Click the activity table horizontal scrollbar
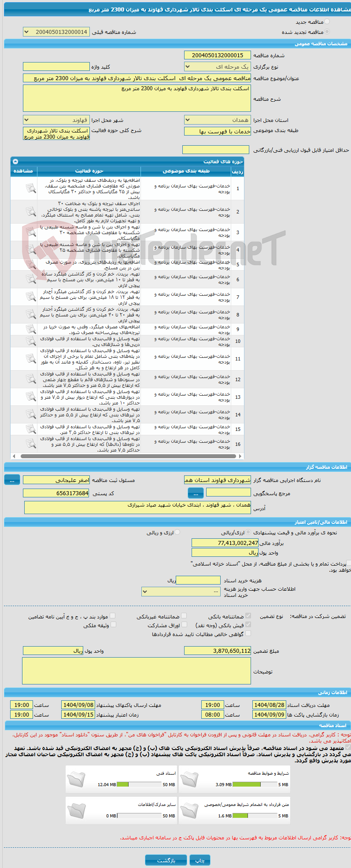Image resolution: width=351 pixels, height=868 pixels. coord(128,456)
